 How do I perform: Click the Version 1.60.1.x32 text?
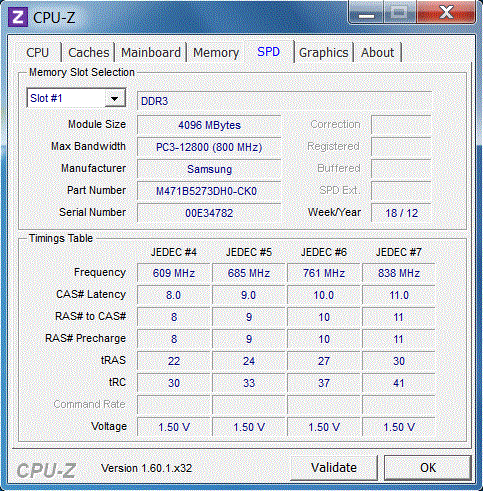[147, 468]
